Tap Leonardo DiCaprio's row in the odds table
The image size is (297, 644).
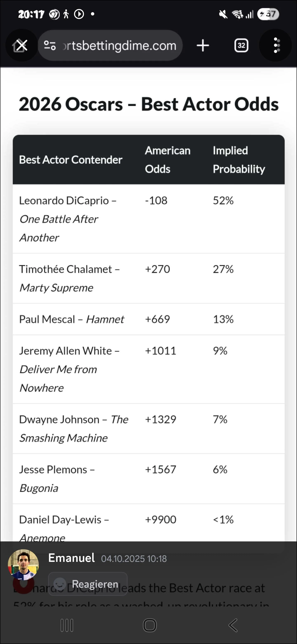148,219
